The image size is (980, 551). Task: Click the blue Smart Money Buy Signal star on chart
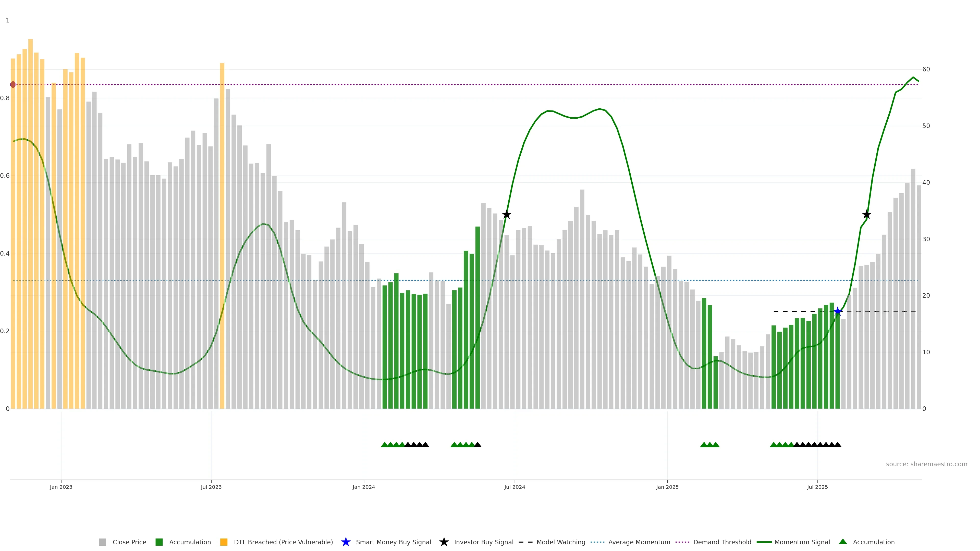coord(837,311)
